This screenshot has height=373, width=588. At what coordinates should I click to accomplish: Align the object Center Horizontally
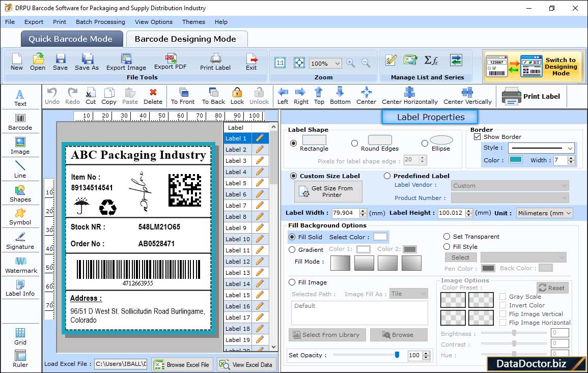point(409,96)
